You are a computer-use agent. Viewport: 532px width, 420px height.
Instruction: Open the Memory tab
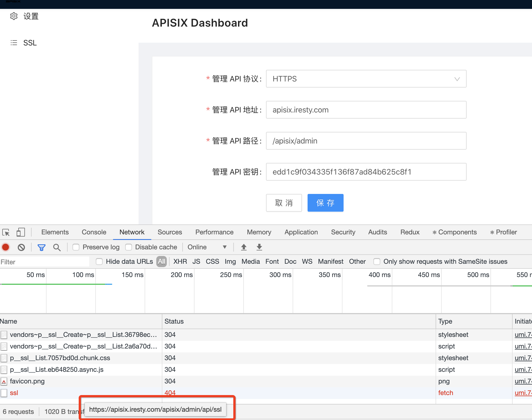[x=259, y=232]
